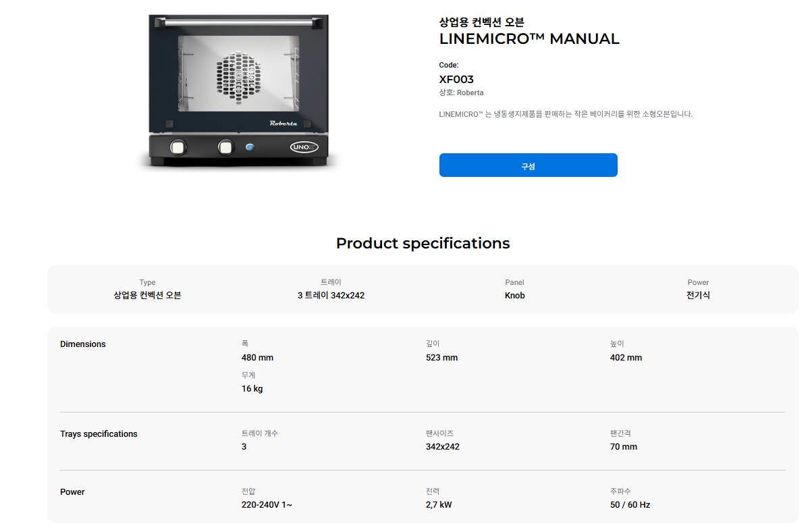Click the 전기식 power type value
This screenshot has width=810, height=532.
pos(698,296)
